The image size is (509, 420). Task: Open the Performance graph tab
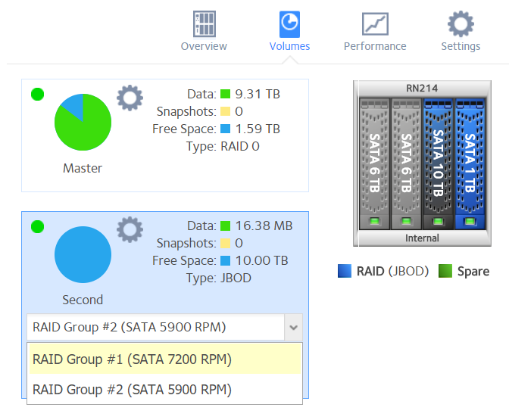(x=375, y=23)
